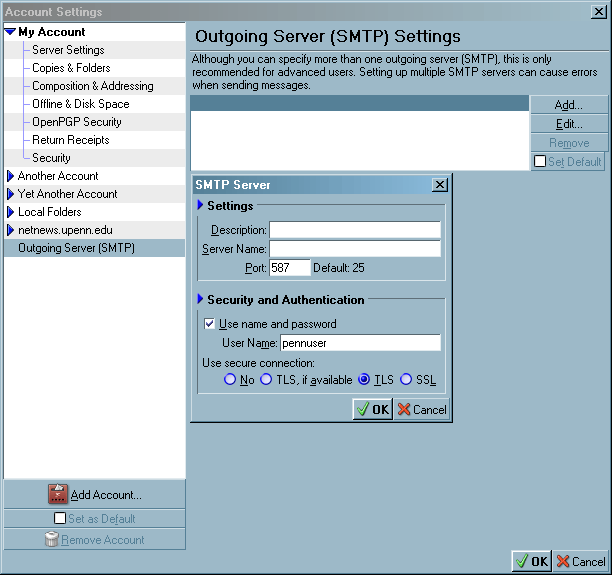Image resolution: width=612 pixels, height=575 pixels.
Task: Close the SMTP Server dialog with X
Action: click(439, 185)
